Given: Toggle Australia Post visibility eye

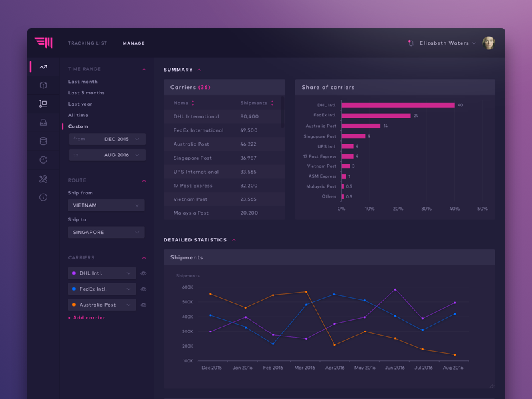Looking at the screenshot, I should click(144, 305).
